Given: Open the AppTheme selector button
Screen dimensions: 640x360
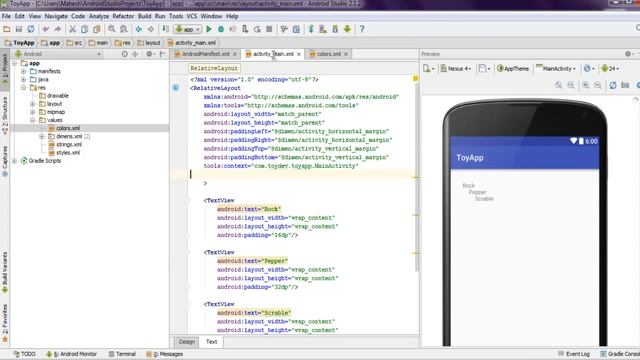Looking at the screenshot, I should click(x=513, y=69).
